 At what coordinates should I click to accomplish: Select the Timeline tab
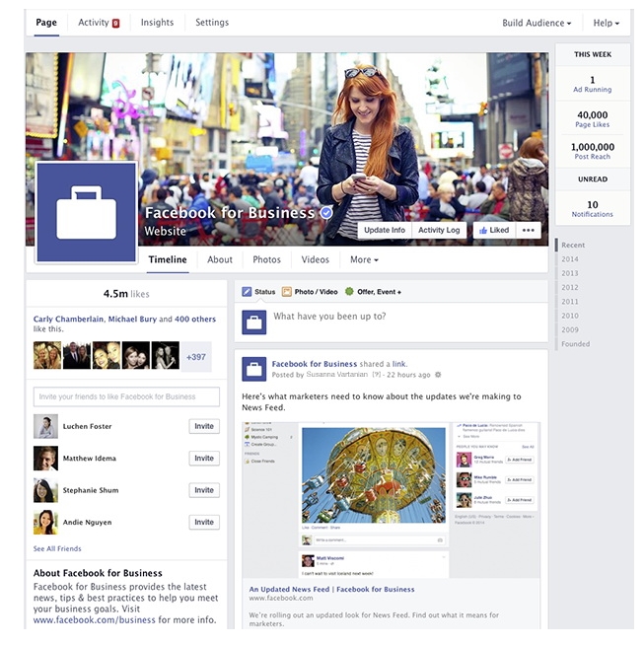(x=168, y=259)
